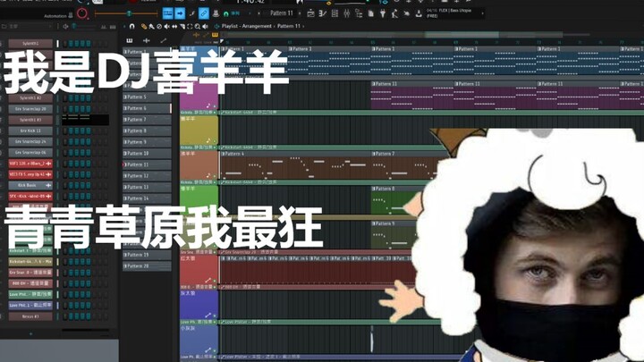Enable the blue link multilink button
The width and height of the screenshot is (644, 362).
tap(204, 13)
